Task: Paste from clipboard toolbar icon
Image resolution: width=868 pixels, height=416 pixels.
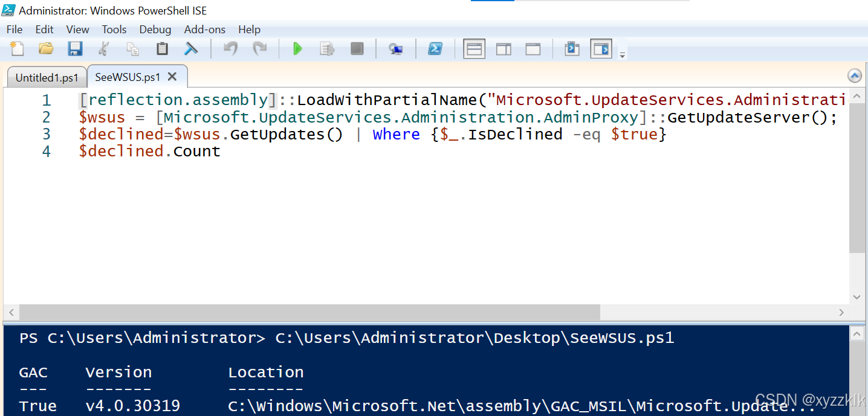Action: [x=161, y=48]
